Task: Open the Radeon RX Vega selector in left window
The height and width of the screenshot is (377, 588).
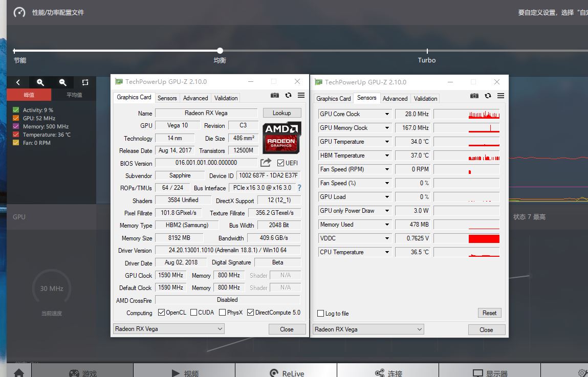Action: click(169, 329)
